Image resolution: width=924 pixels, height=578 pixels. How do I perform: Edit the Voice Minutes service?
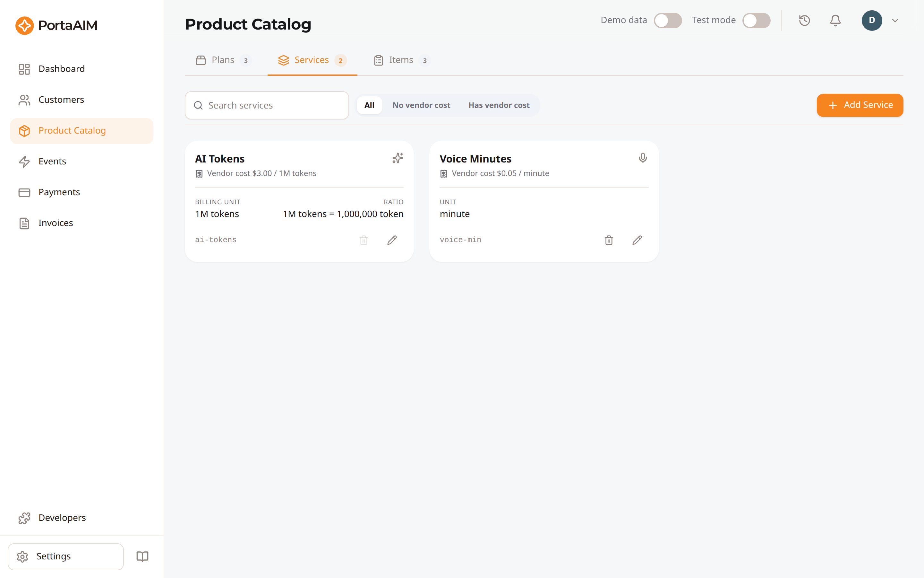click(x=637, y=240)
